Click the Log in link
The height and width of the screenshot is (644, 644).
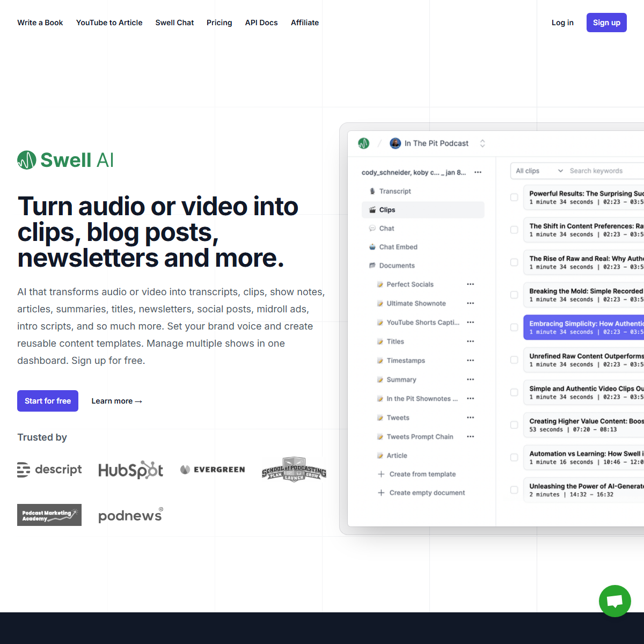(x=562, y=23)
